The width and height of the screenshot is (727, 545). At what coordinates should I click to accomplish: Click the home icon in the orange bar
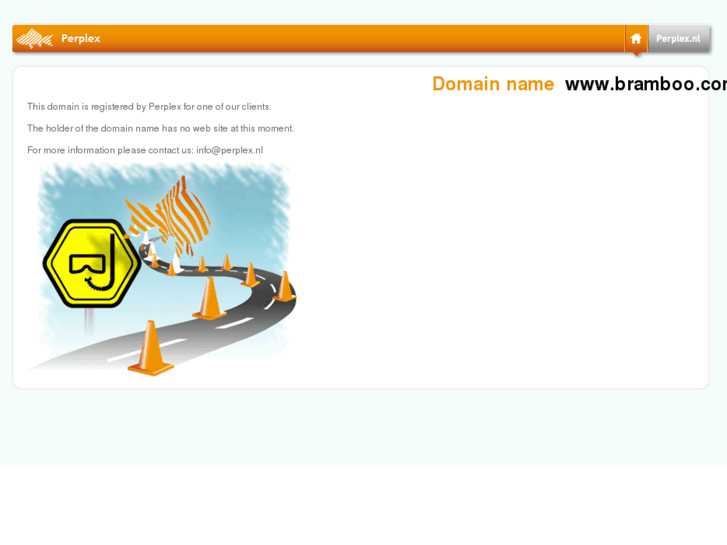(636, 38)
